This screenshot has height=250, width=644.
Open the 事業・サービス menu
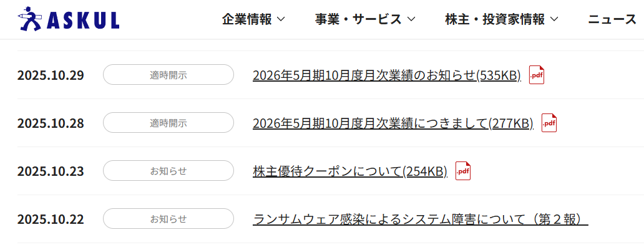point(358,19)
